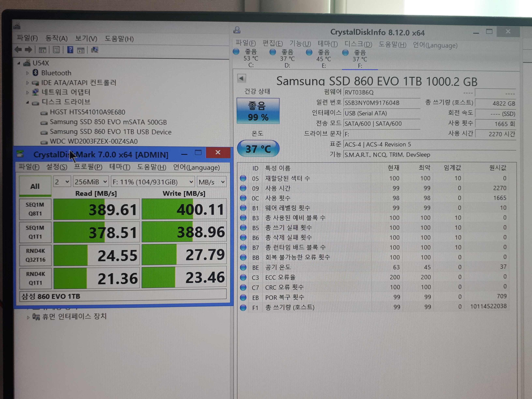Viewport: 532px width, 399px height.
Task: Open CrystalDiskInfo 디스크(D) menu
Action: (x=358, y=44)
